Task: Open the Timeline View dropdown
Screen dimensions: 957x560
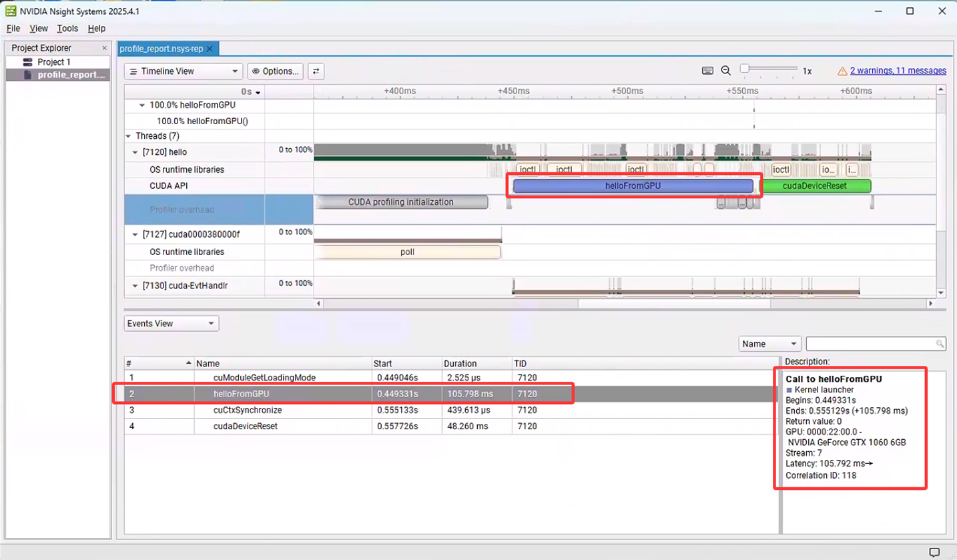Action: tap(184, 71)
